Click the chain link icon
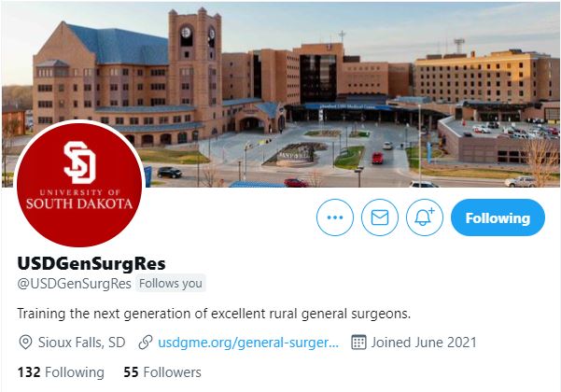The width and height of the screenshot is (561, 392). [146, 343]
